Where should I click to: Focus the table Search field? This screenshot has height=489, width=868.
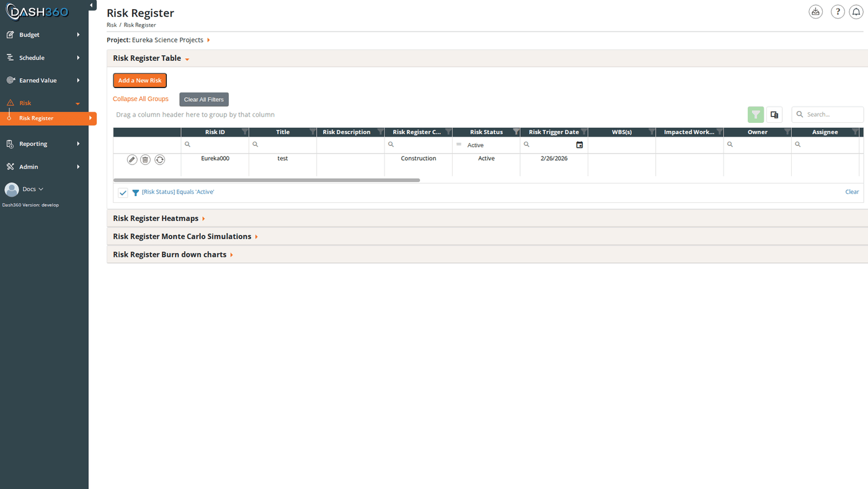[x=828, y=115]
